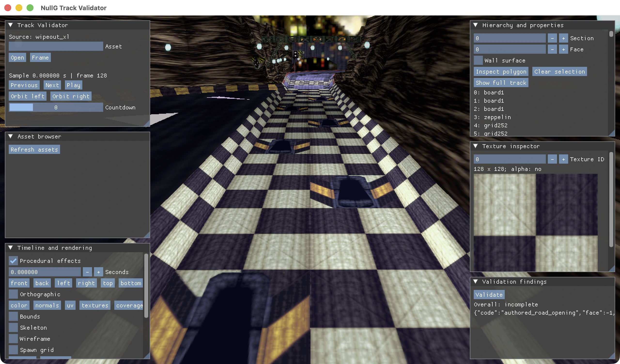Viewport: 620px width, 364px height.
Task: Click the Open button
Action: click(x=17, y=58)
